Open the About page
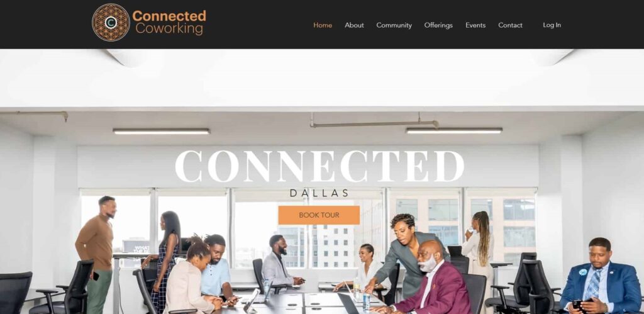 click(354, 25)
